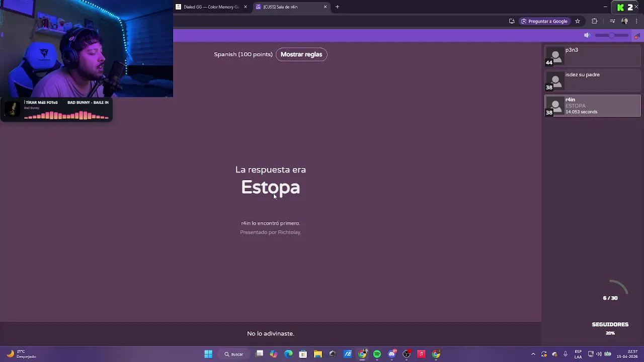644x362 pixels.
Task: Open Chrome three-dot menu
Action: (637, 21)
